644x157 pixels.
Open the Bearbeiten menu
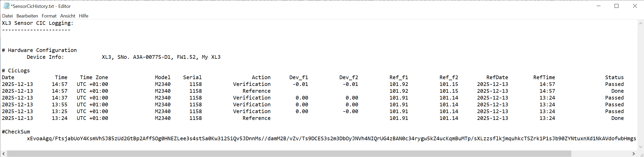click(27, 16)
